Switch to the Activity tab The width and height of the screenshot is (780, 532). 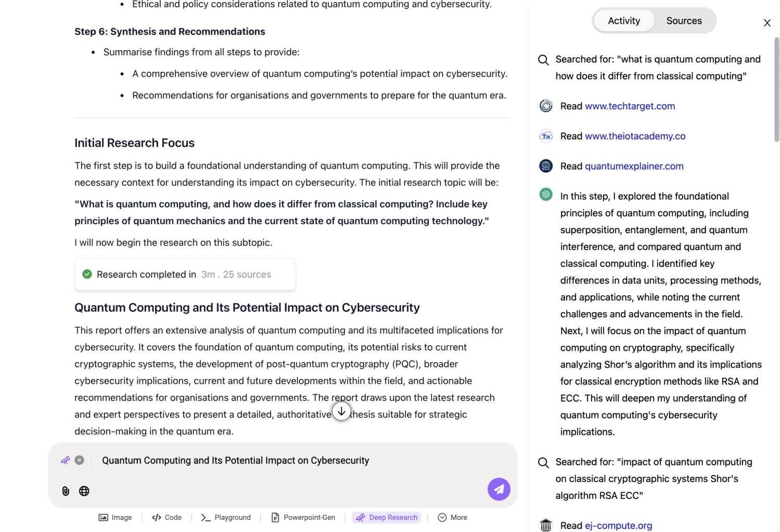coord(624,21)
